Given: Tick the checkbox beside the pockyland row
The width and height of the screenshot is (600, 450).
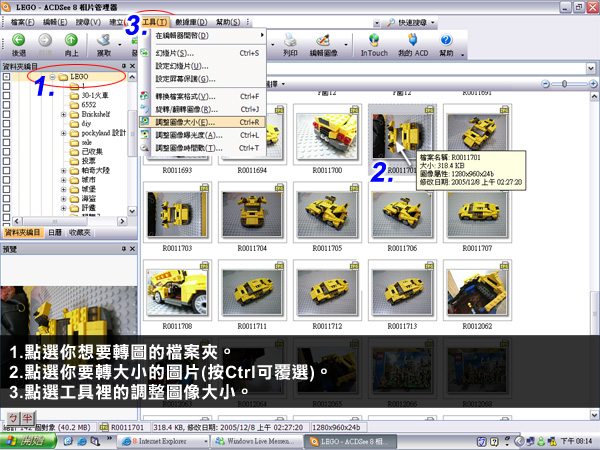Looking at the screenshot, I should 6,133.
